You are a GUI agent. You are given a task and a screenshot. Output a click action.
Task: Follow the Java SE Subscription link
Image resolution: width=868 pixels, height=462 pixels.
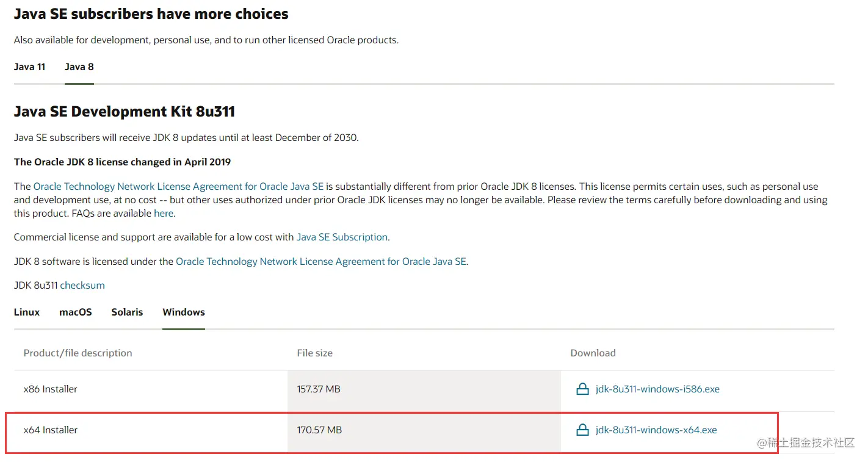[342, 237]
